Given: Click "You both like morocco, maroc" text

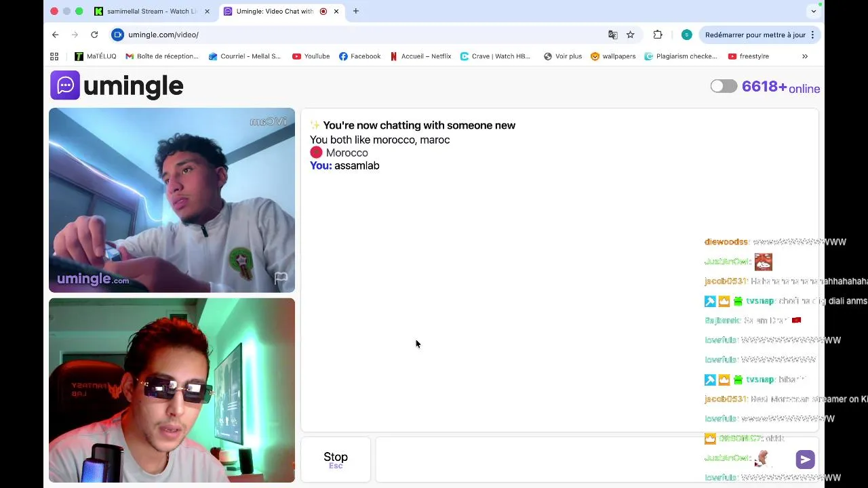Looking at the screenshot, I should [380, 140].
